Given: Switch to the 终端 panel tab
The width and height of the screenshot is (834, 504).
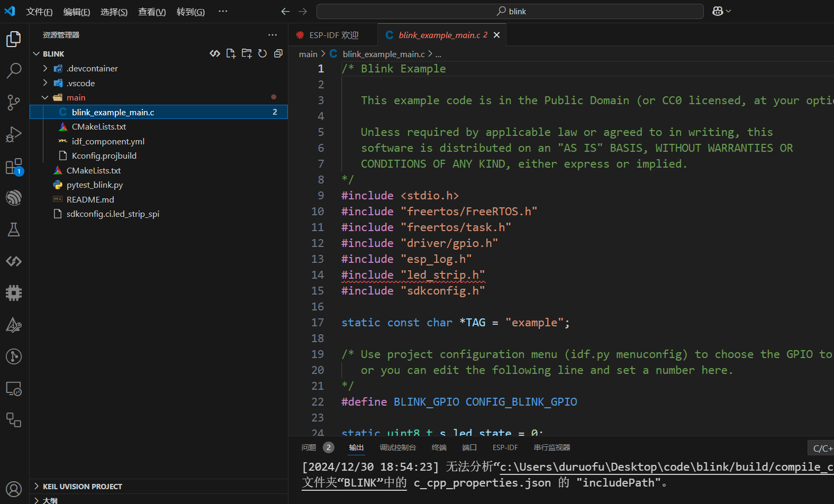Looking at the screenshot, I should coord(439,447).
